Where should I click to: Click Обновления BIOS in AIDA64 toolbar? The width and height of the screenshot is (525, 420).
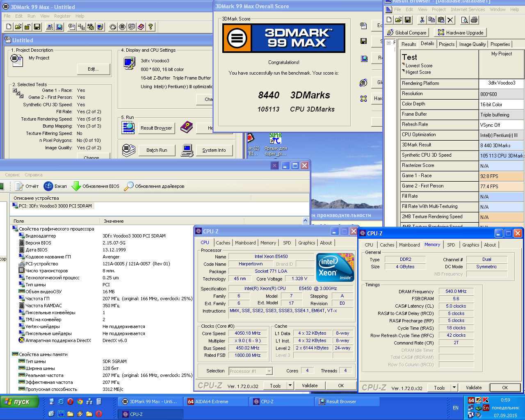coord(96,186)
